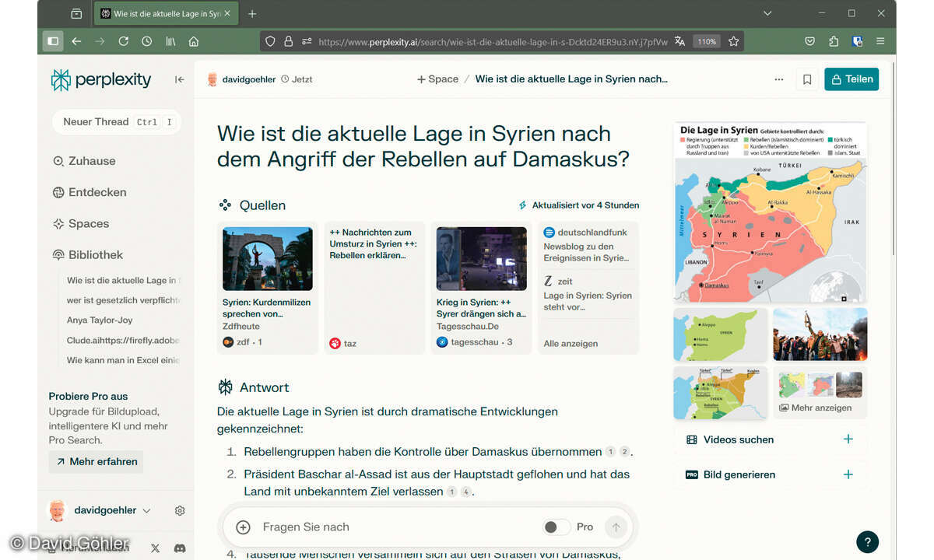934x560 pixels.
Task: Click the davidgoehler author name in header
Action: coord(248,79)
